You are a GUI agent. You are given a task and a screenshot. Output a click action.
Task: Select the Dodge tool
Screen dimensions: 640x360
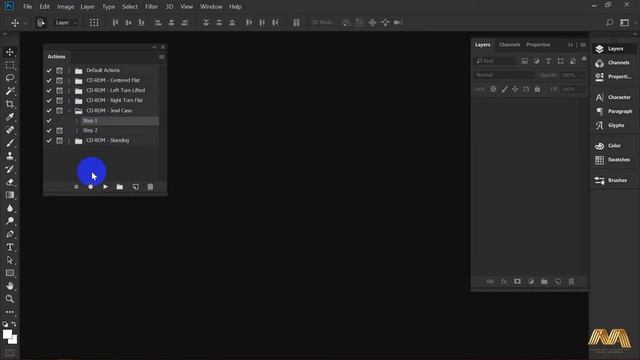[10, 221]
